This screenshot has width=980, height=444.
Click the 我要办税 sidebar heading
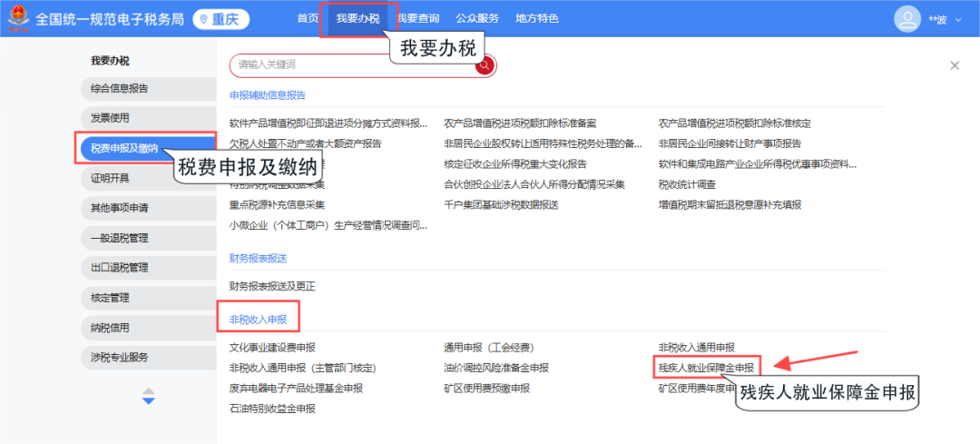tap(110, 61)
